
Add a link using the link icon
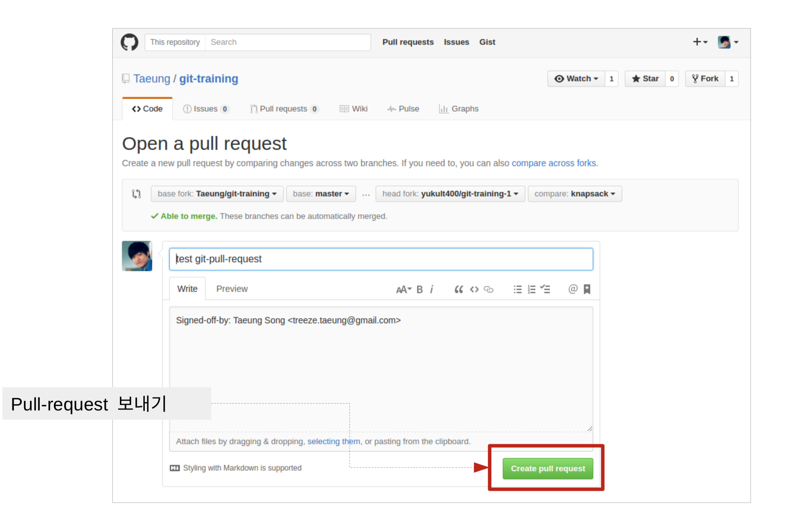(488, 289)
